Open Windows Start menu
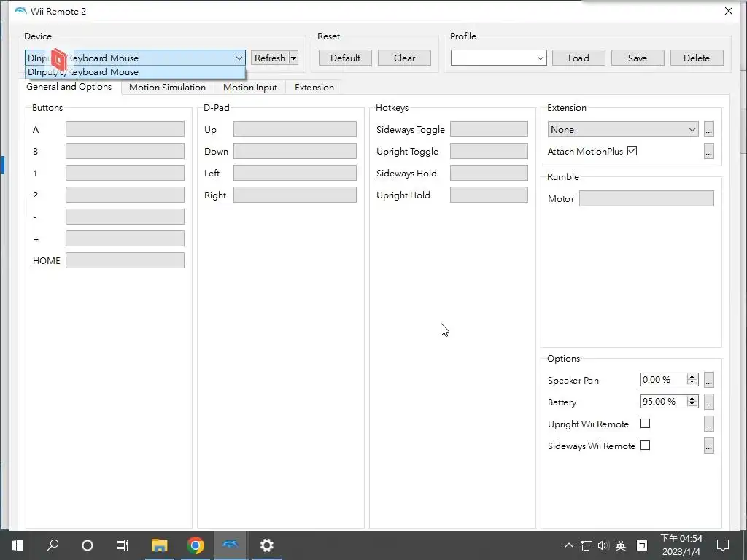This screenshot has height=560, width=747. pyautogui.click(x=18, y=545)
